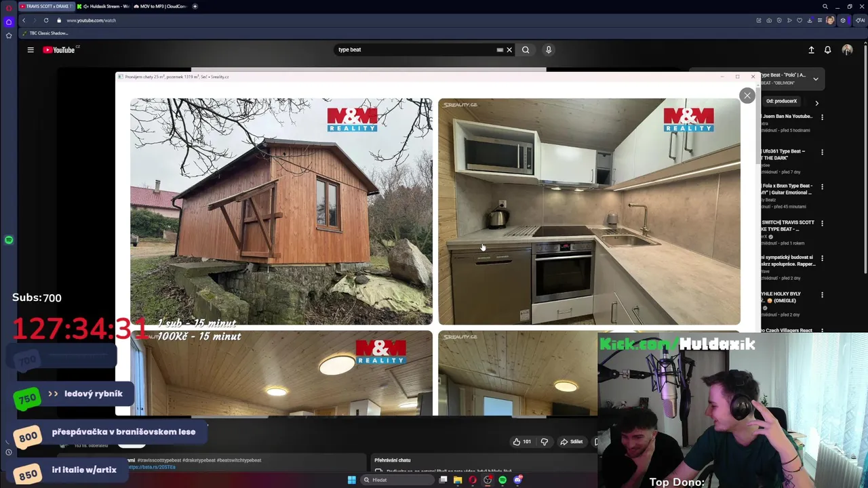
Task: Share the video via Sdílet
Action: [571, 442]
